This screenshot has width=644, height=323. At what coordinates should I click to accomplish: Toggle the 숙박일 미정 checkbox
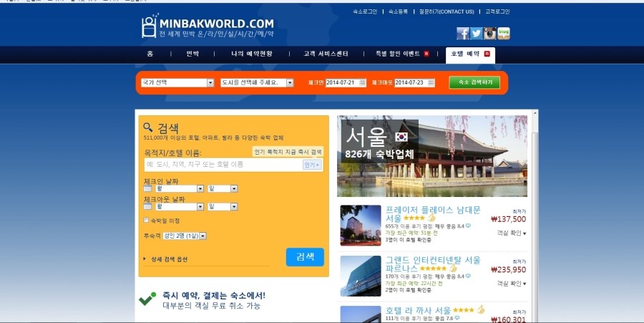point(146,221)
